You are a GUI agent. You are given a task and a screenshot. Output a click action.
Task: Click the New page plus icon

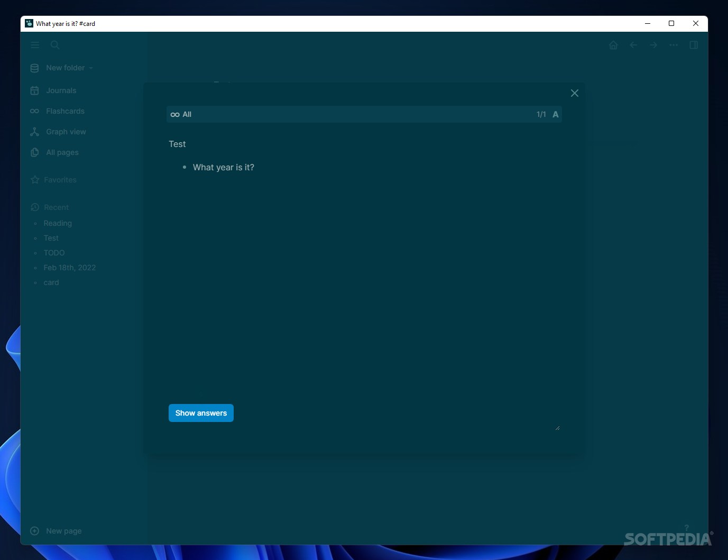tap(34, 531)
